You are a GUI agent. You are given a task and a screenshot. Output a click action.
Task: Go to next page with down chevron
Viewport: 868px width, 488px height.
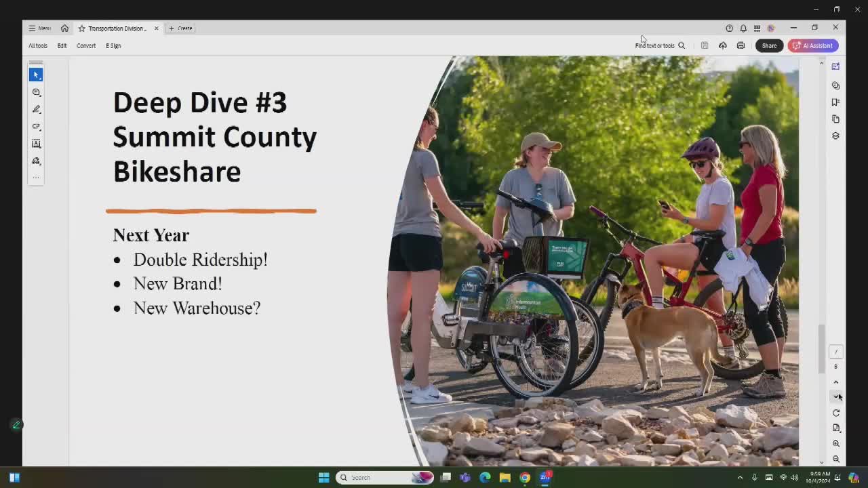click(x=836, y=396)
